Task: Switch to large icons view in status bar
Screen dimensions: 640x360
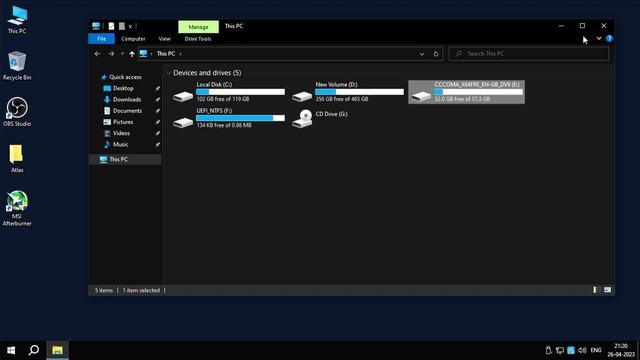Action: [607, 290]
